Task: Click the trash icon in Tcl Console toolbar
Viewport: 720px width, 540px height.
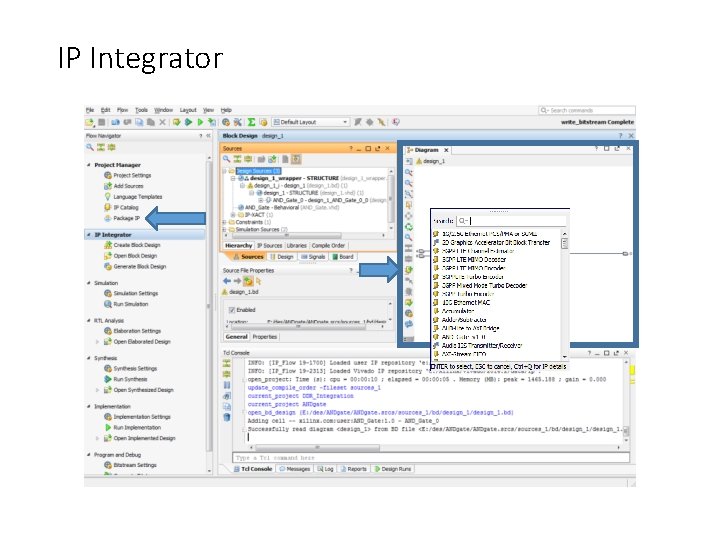Action: [227, 417]
